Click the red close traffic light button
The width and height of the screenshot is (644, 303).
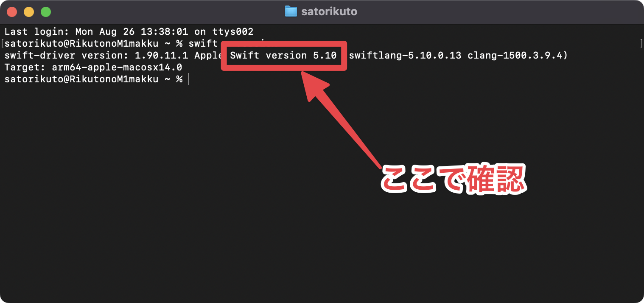point(12,11)
